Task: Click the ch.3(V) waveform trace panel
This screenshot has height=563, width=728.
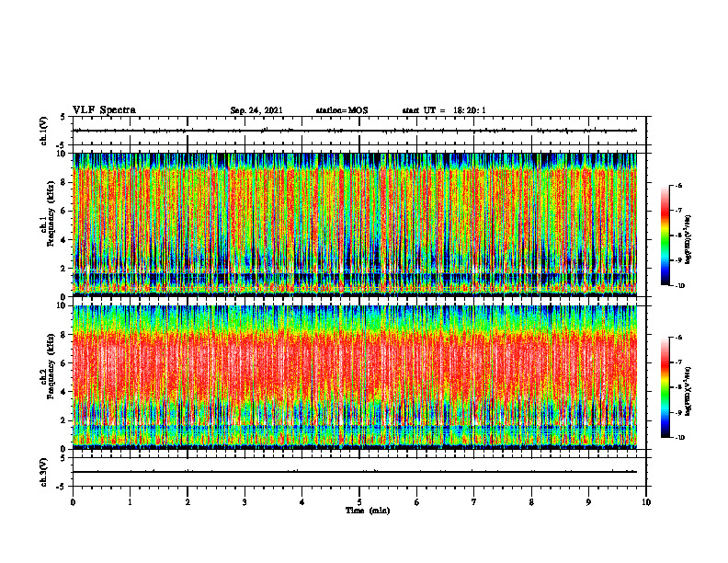Action: [359, 472]
